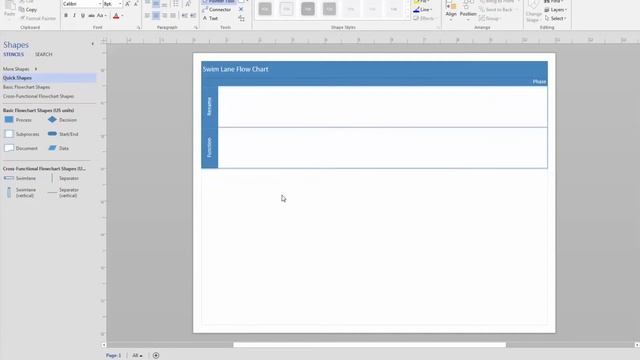Open the Page-1 tab
Viewport: 640px width, 360px height.
[x=113, y=356]
